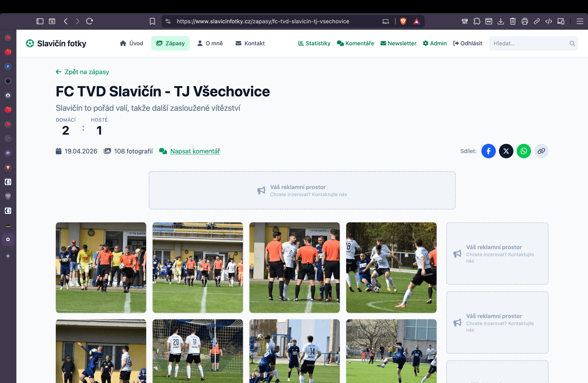Return via Zpět na zápasy

click(x=82, y=72)
